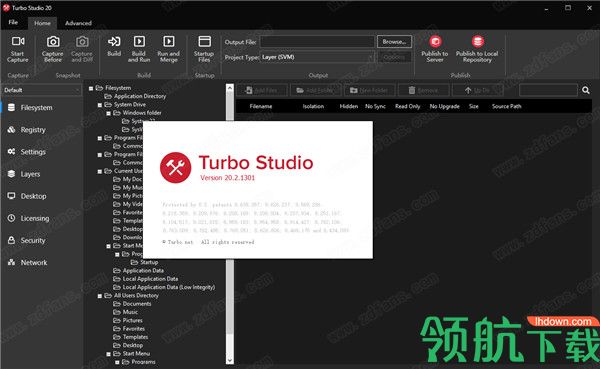The width and height of the screenshot is (600, 369).
Task: Click the Run and Merge icon
Action: 169,41
